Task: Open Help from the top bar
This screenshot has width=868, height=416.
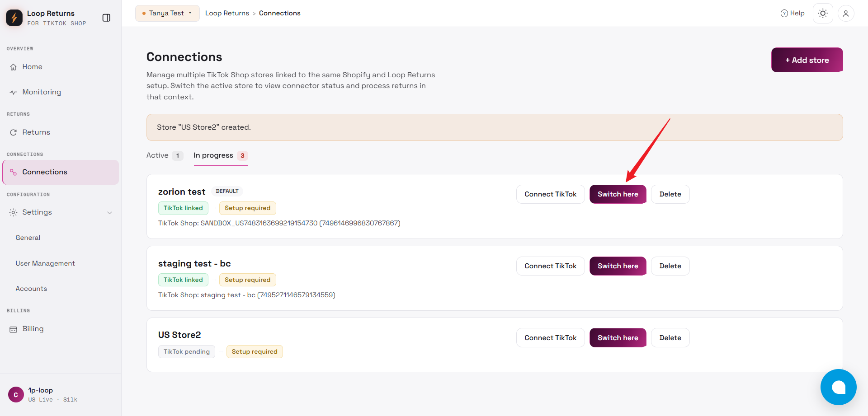Action: [x=793, y=13]
